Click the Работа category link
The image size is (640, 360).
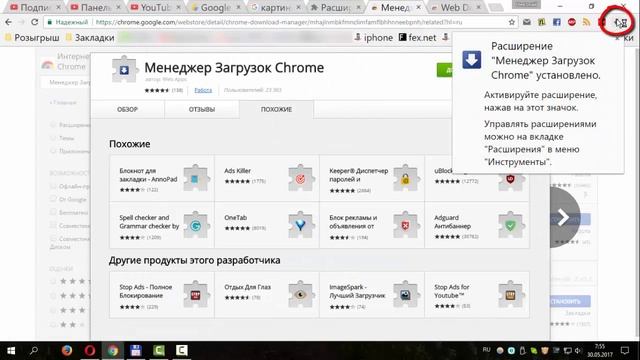203,90
